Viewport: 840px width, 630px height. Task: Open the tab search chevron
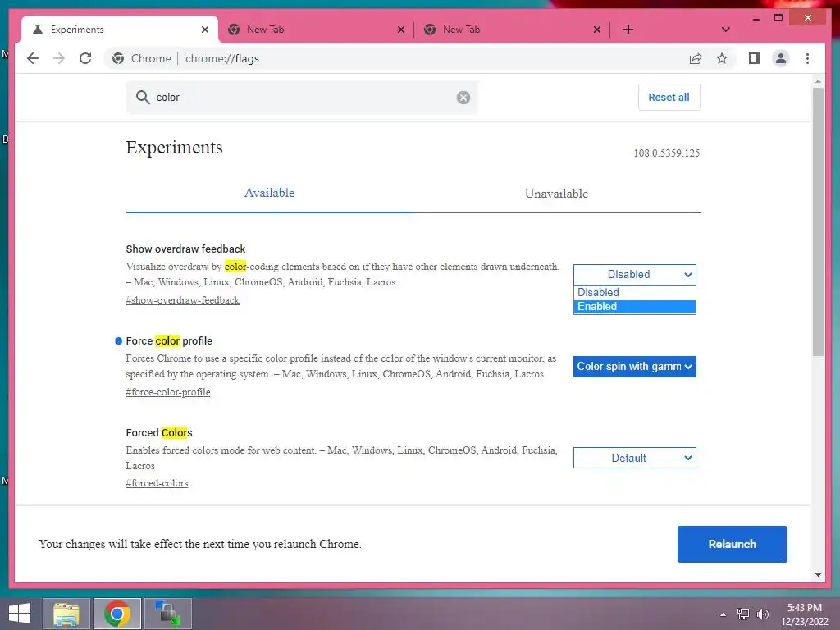pyautogui.click(x=725, y=30)
